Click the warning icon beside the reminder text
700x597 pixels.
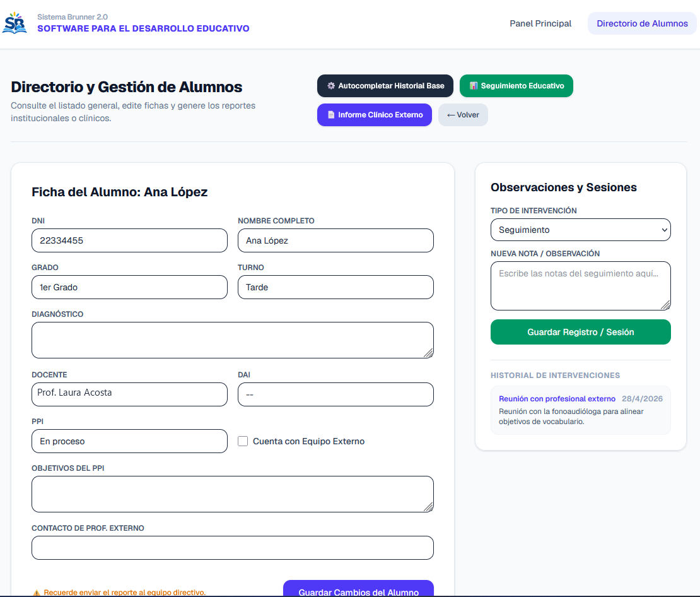[x=37, y=593]
